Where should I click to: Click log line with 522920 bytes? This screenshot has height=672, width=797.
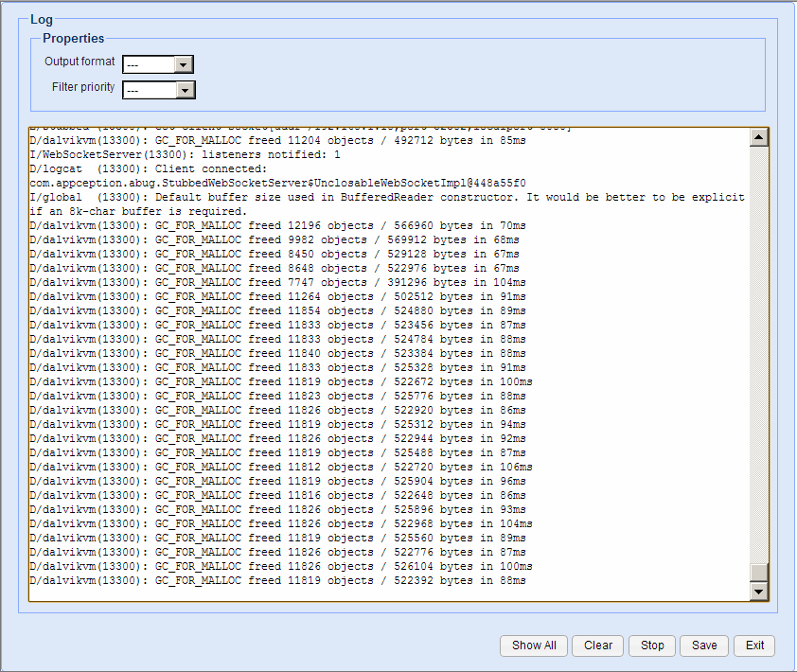coord(277,411)
